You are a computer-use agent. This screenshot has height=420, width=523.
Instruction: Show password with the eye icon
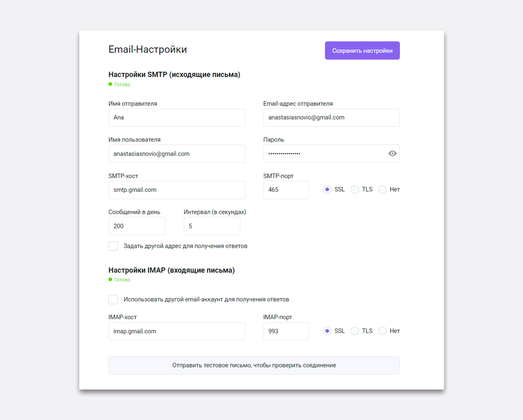tap(392, 154)
